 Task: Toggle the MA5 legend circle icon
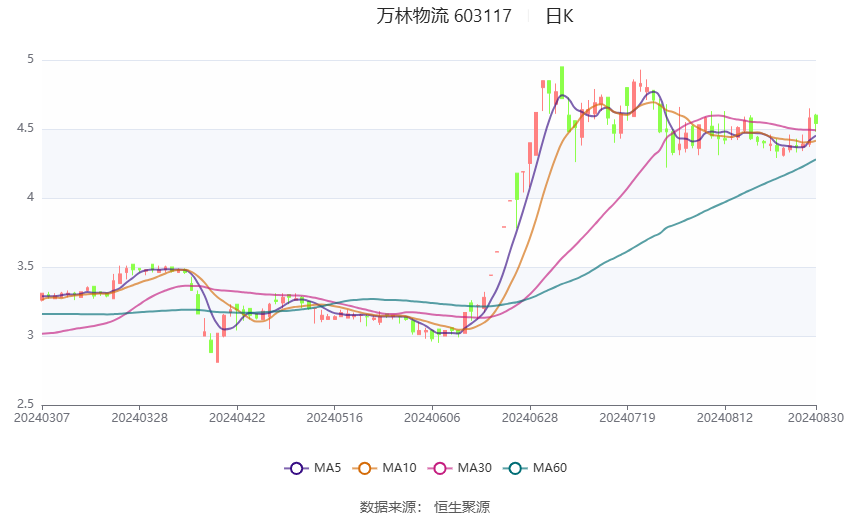296,468
